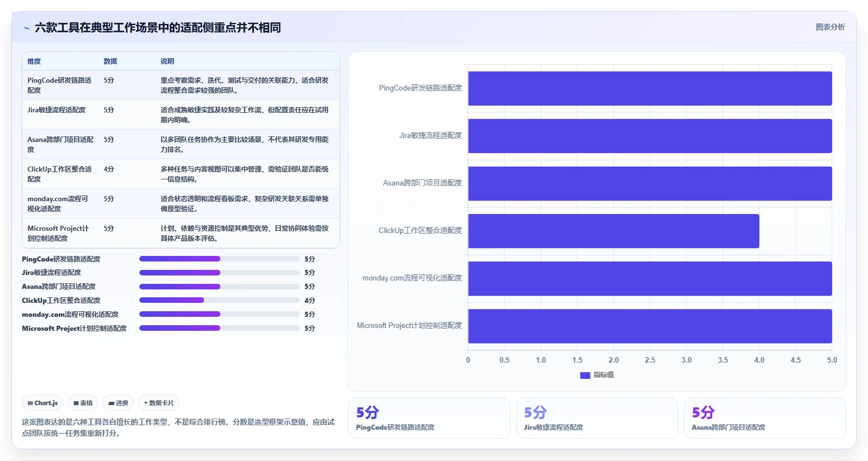Select the monday.com流程可视化适配度 table cell

point(60,203)
